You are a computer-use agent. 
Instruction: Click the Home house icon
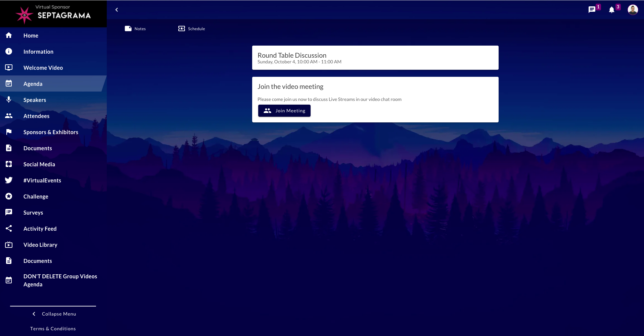tap(9, 35)
